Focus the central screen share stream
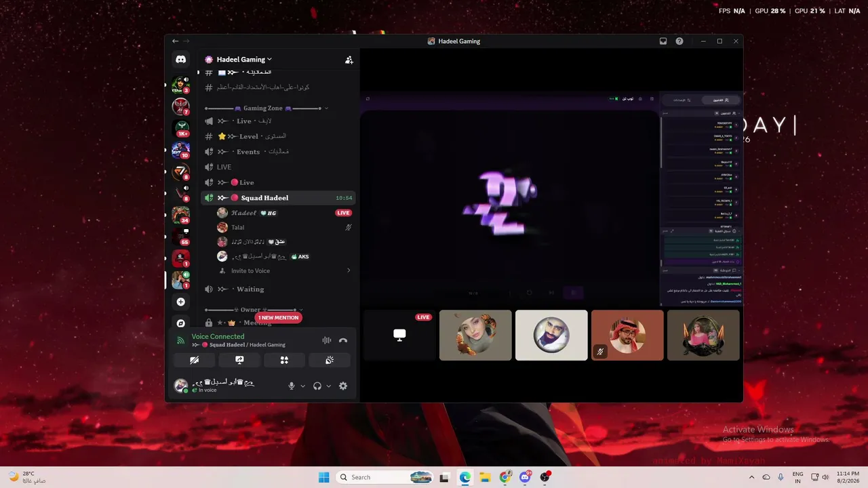 tap(551, 199)
